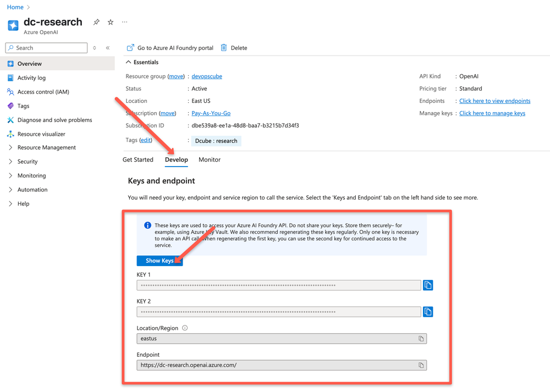The width and height of the screenshot is (550, 392).
Task: Delete the dc-research resource
Action: pyautogui.click(x=233, y=48)
